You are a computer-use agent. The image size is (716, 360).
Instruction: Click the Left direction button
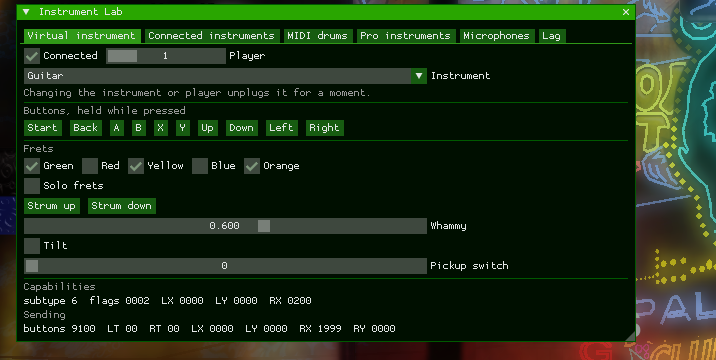(281, 128)
